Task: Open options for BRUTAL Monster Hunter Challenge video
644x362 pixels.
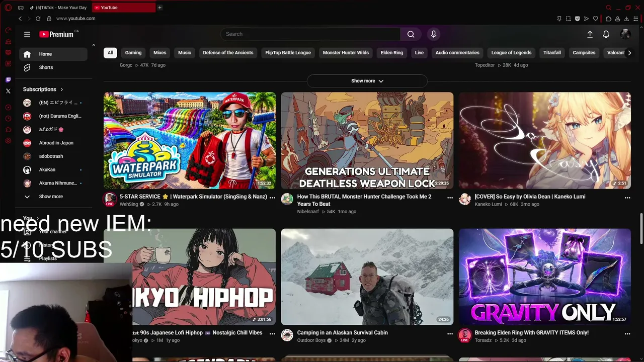Action: 450,198
